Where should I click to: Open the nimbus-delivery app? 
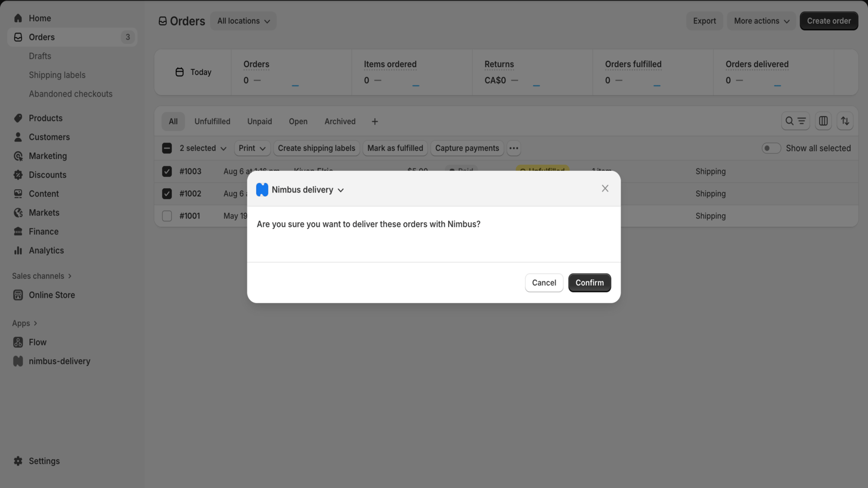pos(59,361)
